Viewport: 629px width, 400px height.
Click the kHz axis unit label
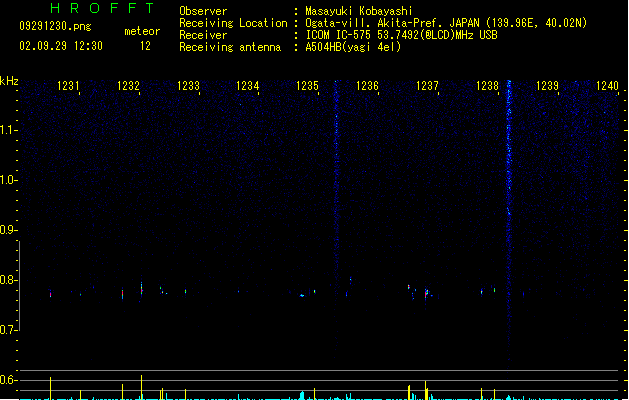(x=9, y=81)
